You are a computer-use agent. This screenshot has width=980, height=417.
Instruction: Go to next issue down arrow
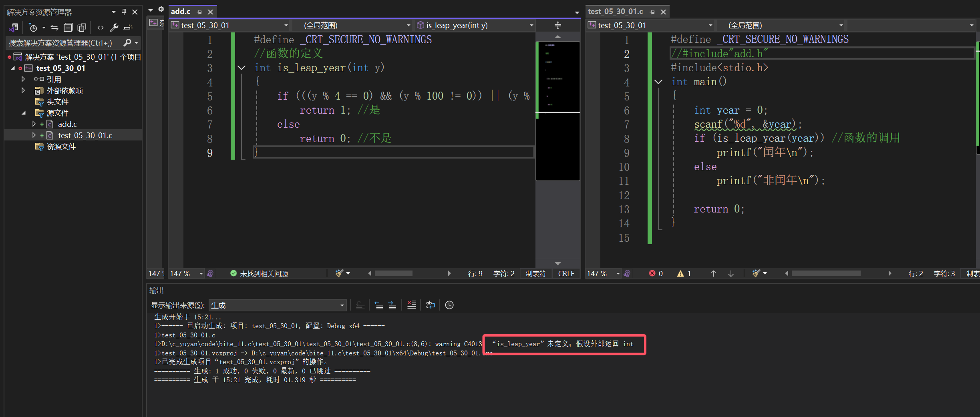click(x=731, y=274)
